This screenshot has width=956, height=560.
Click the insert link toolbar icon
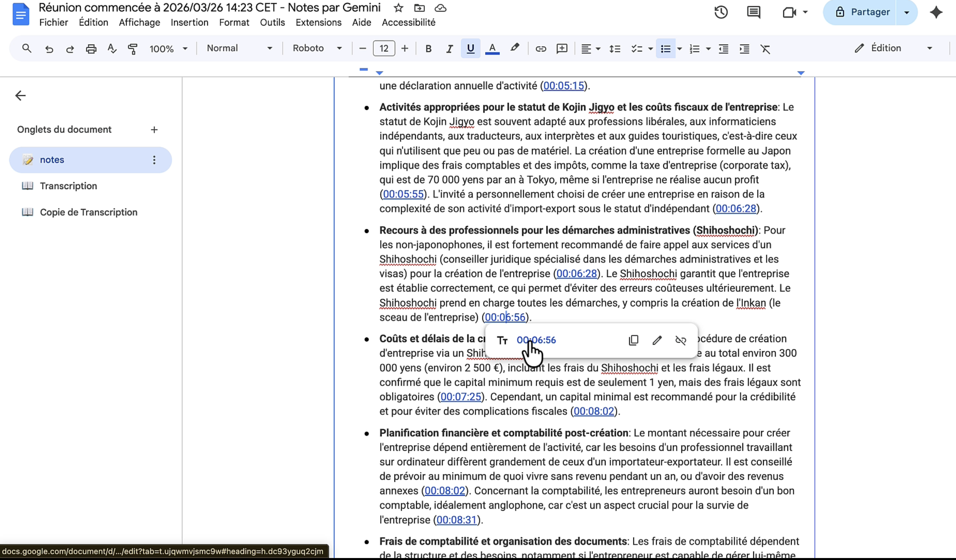pos(541,49)
